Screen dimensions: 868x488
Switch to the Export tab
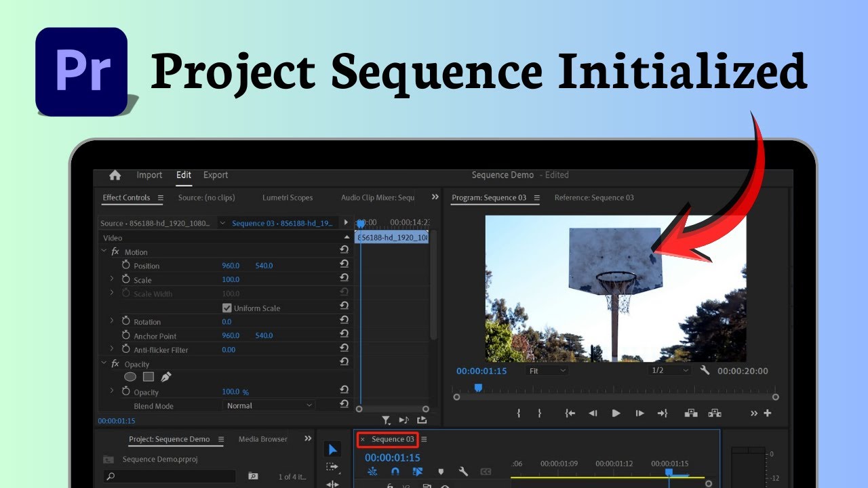click(216, 175)
